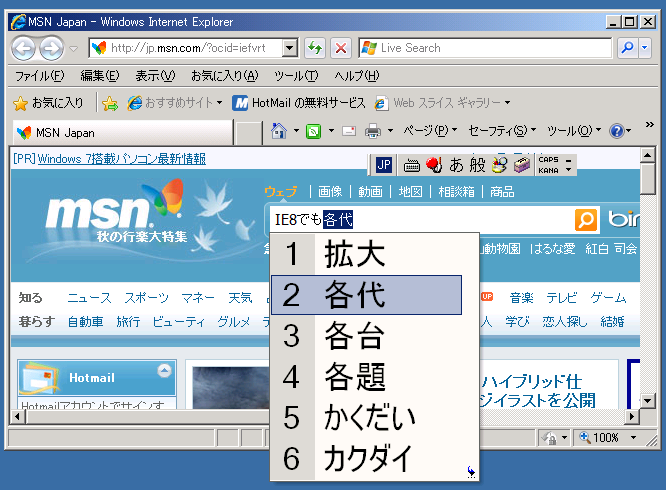Image resolution: width=666 pixels, height=490 pixels.
Task: Add to Favorites bar star icon
Action: tap(110, 103)
